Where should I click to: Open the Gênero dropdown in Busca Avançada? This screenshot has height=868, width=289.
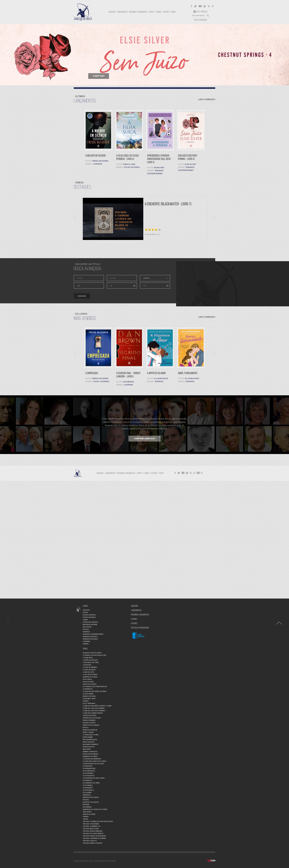[x=155, y=278]
